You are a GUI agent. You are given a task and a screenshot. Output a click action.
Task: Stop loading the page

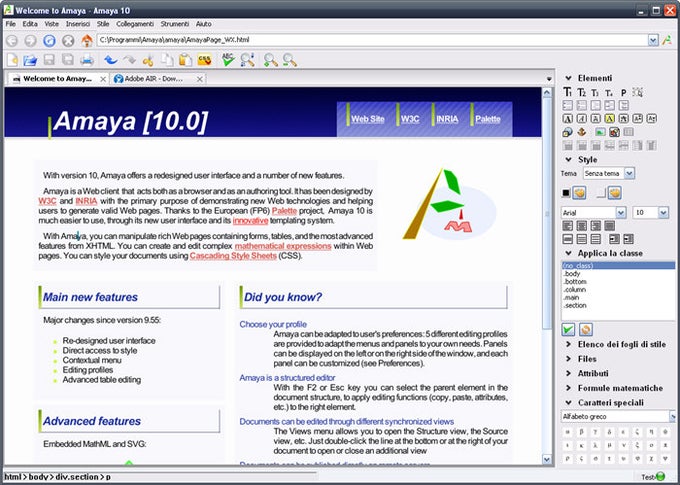click(68, 40)
